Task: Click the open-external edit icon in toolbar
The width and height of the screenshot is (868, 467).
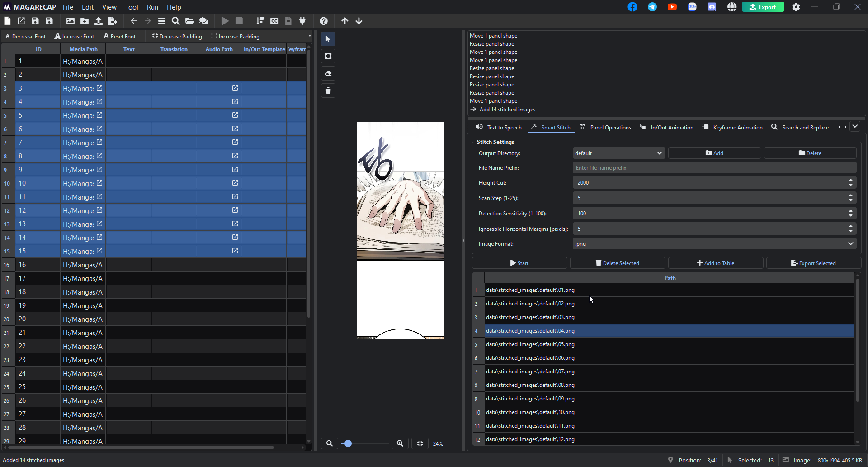Action: pyautogui.click(x=21, y=21)
